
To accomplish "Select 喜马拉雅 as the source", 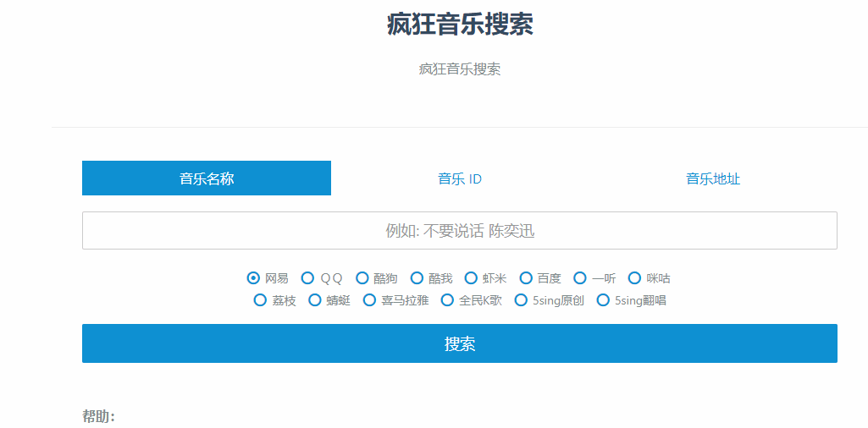I will [x=369, y=300].
